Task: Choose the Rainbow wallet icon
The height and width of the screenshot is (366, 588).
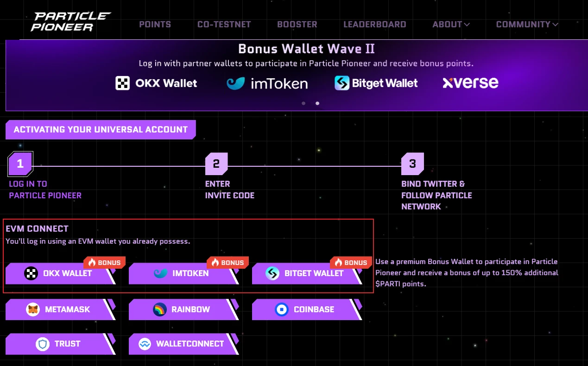Action: coord(160,309)
